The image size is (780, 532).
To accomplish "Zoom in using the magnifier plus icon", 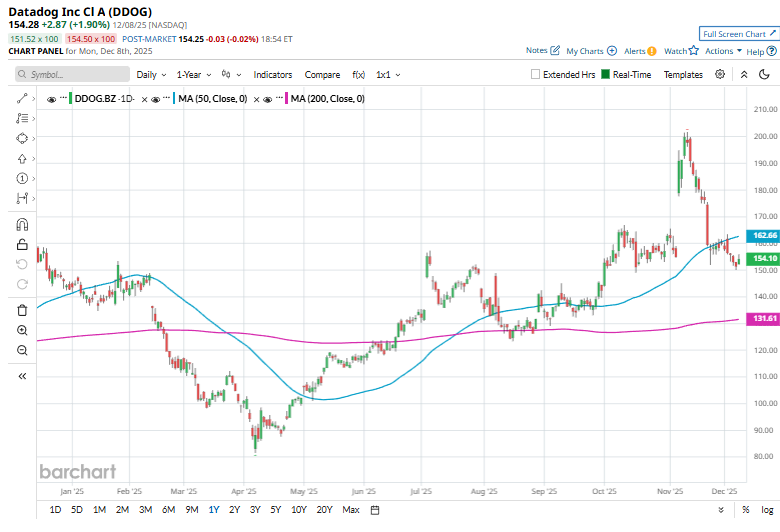I will 22,330.
